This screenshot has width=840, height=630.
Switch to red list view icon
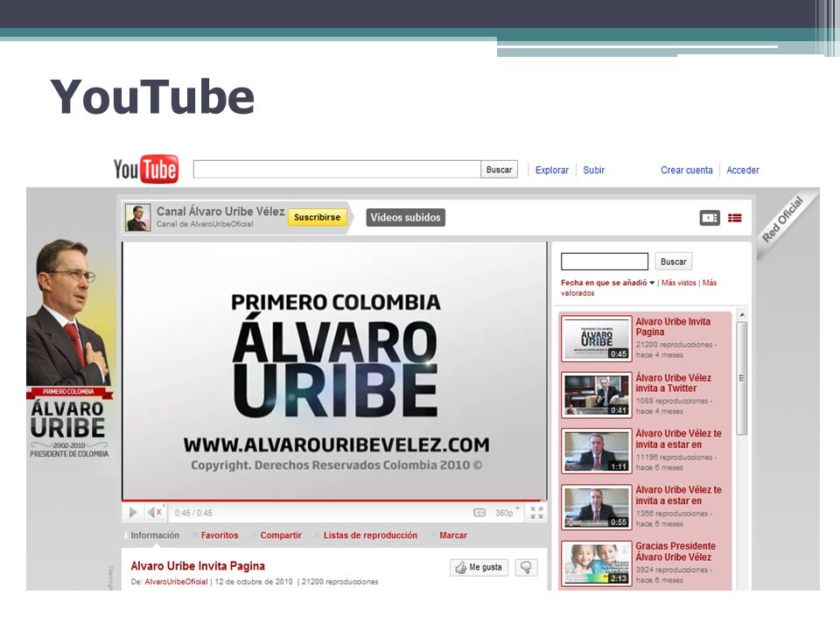click(x=735, y=218)
